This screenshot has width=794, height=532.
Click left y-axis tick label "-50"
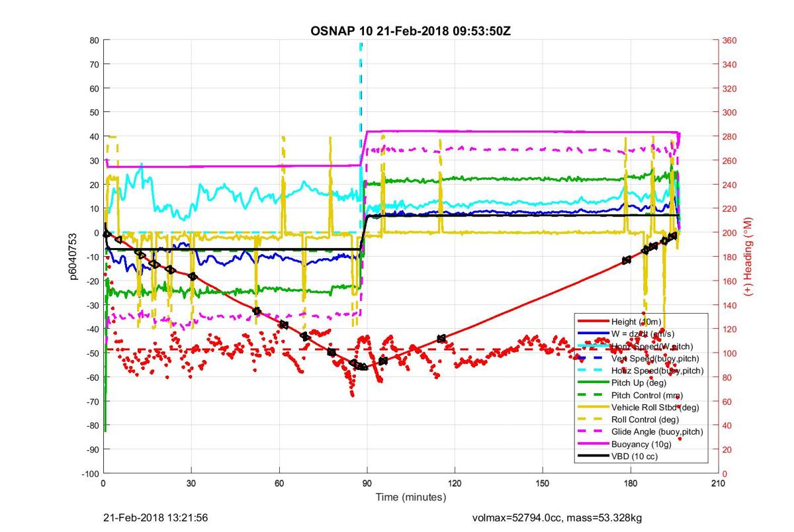(93, 353)
